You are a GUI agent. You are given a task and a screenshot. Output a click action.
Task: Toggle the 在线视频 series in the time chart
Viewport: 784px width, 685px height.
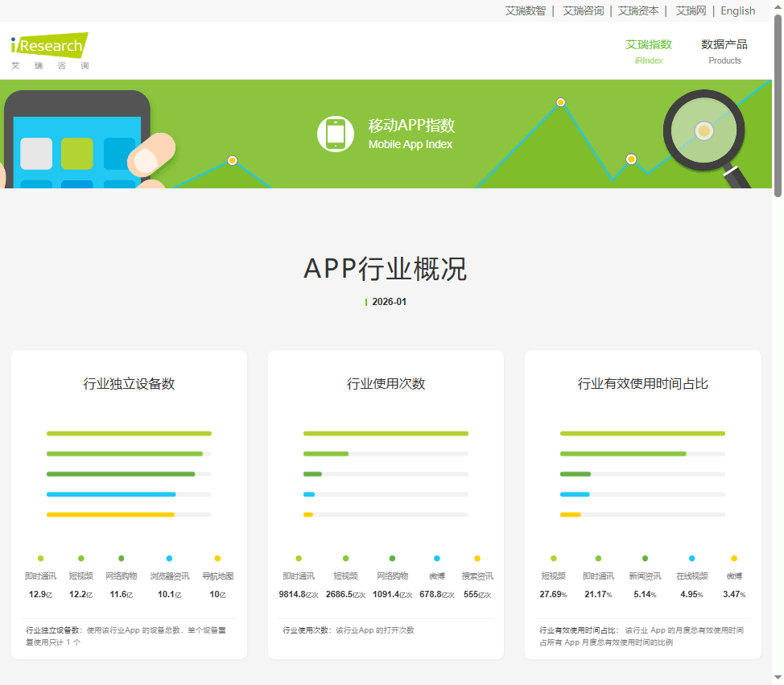(691, 558)
